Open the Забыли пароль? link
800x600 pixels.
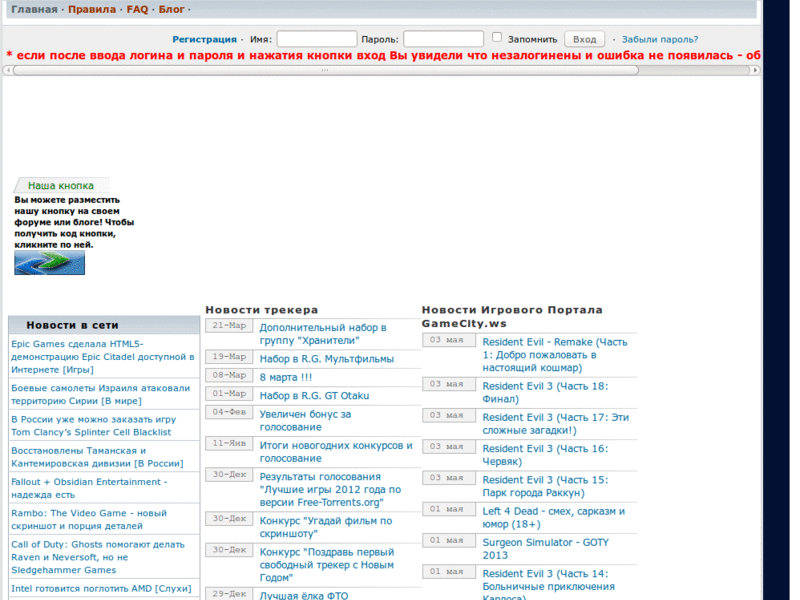(x=660, y=39)
